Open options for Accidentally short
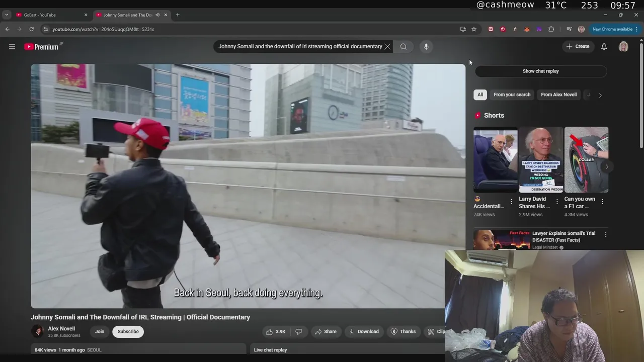The image size is (644, 362). point(511,202)
